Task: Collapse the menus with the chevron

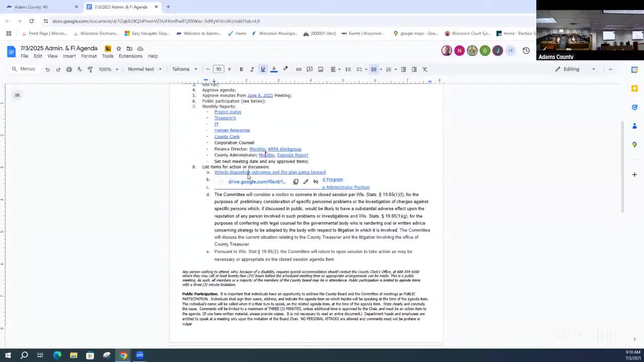Action: [x=610, y=69]
